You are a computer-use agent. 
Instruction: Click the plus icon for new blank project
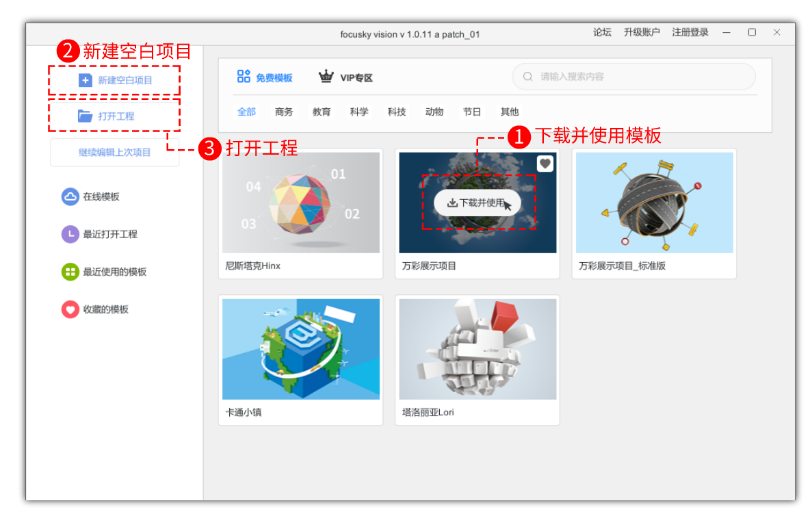85,81
